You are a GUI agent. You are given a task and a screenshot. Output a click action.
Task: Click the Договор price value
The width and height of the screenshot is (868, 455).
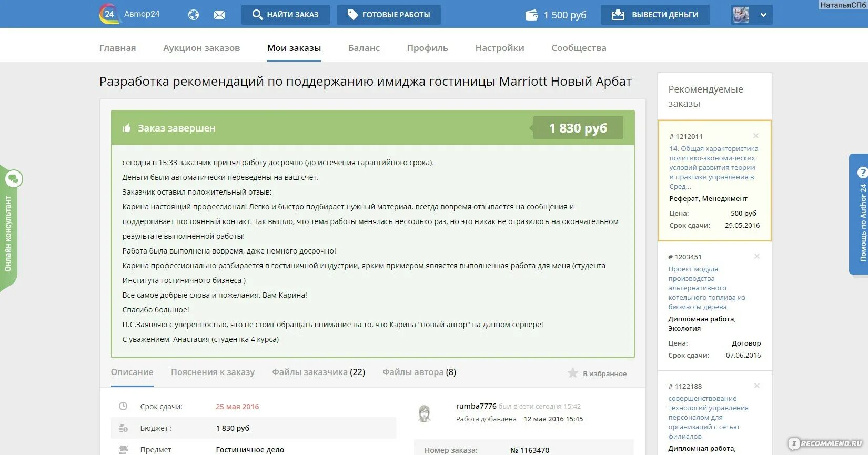746,343
